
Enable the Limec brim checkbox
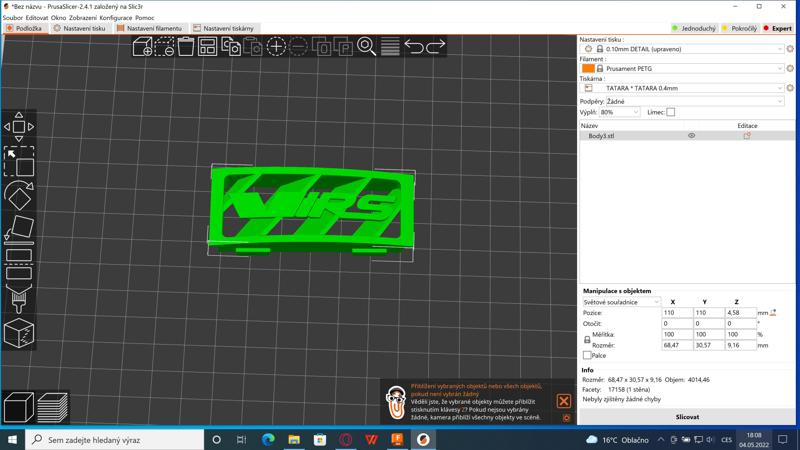coord(670,112)
